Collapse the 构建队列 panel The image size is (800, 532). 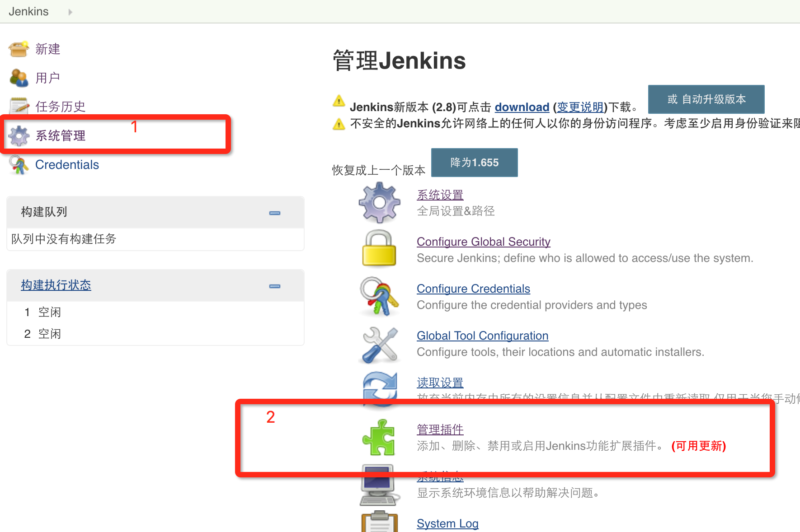275,213
